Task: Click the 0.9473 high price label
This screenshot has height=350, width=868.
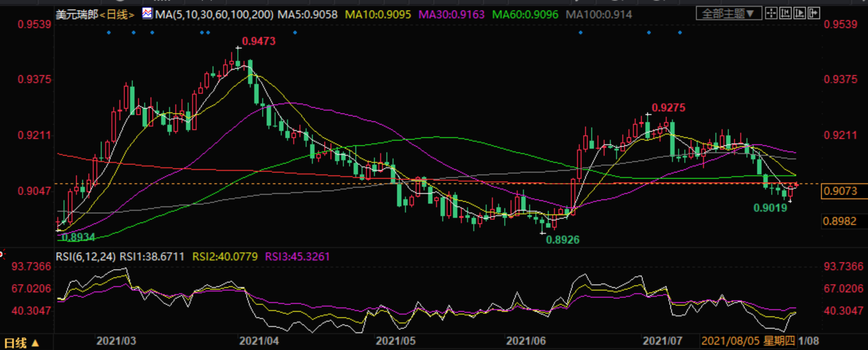Action: coord(259,41)
